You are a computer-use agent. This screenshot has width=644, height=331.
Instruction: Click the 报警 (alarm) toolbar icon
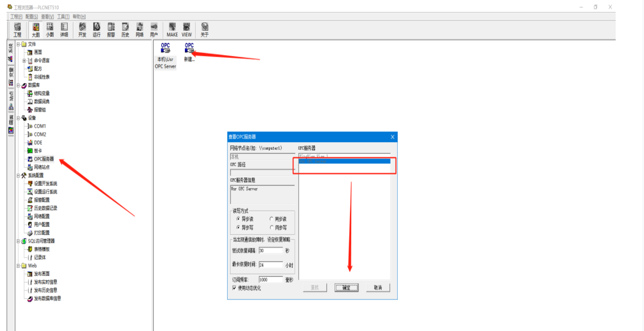point(111,29)
